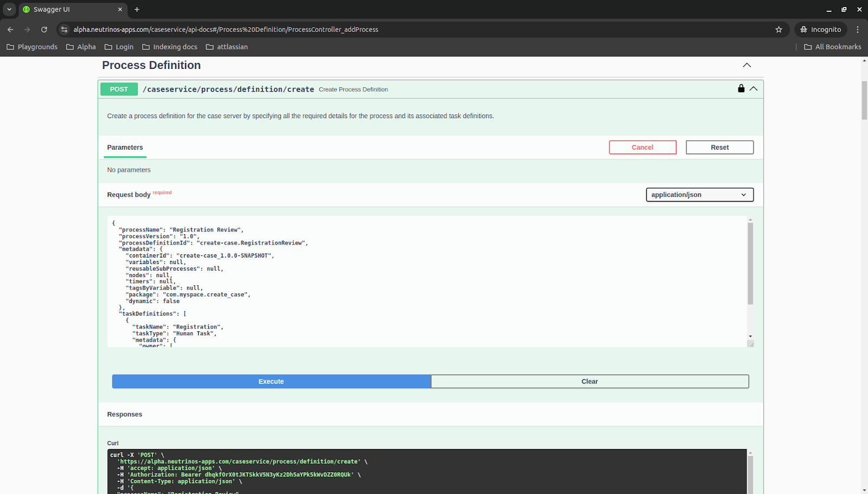Click the request body vertical scrollbar thumb

[750, 264]
